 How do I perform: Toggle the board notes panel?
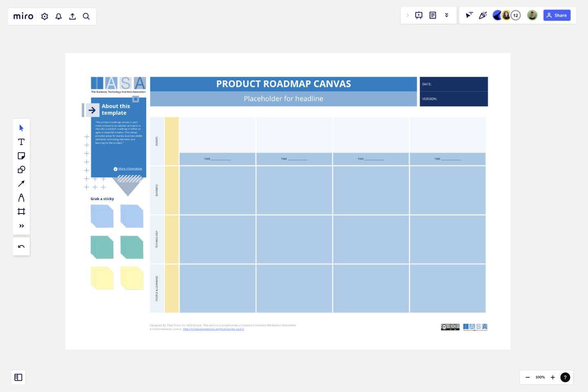coord(432,15)
